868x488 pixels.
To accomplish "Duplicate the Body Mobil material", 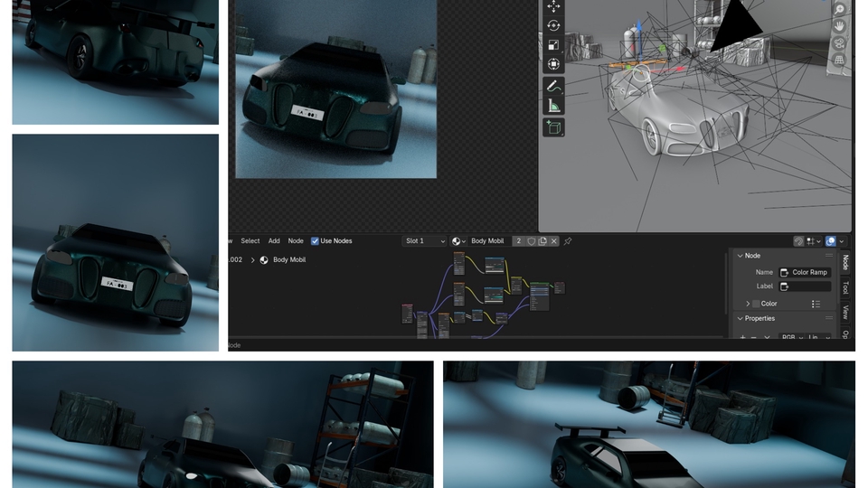I will pyautogui.click(x=542, y=241).
